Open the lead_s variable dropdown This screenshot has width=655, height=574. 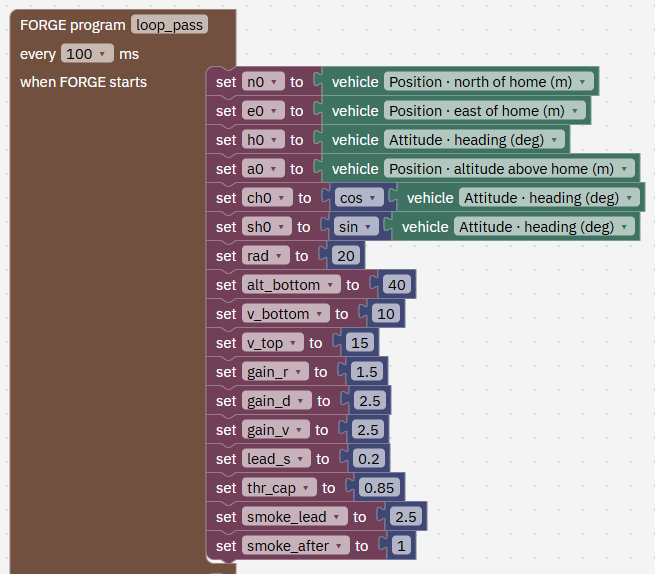click(276, 459)
